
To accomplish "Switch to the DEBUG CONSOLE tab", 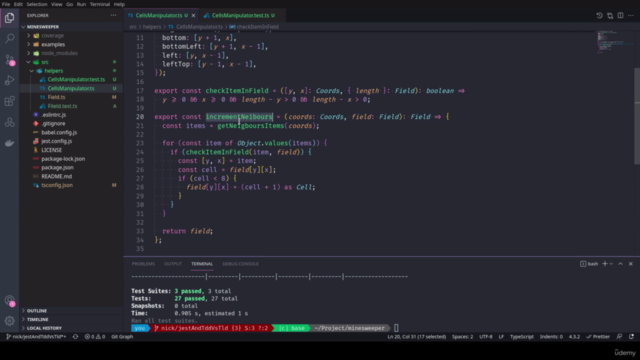I will [240, 264].
